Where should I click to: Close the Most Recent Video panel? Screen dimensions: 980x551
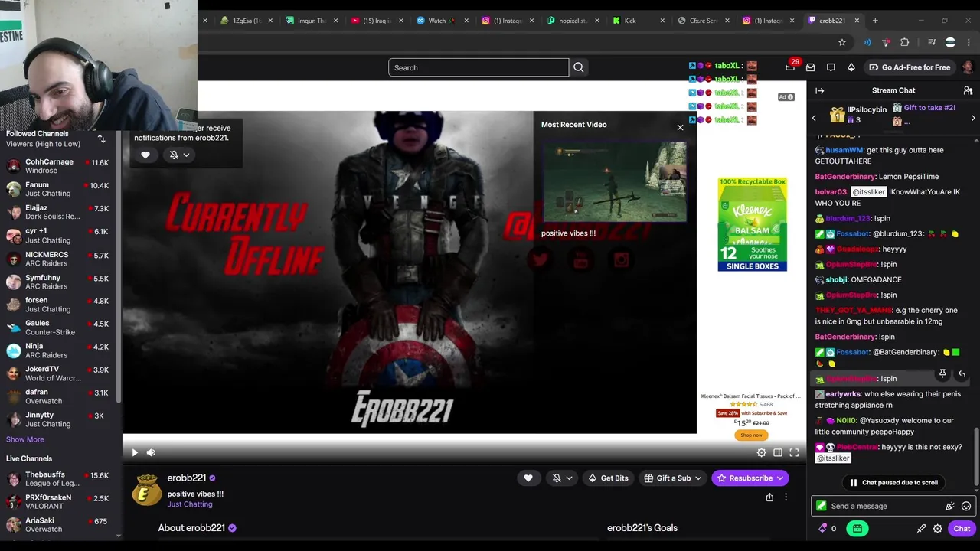click(x=680, y=127)
